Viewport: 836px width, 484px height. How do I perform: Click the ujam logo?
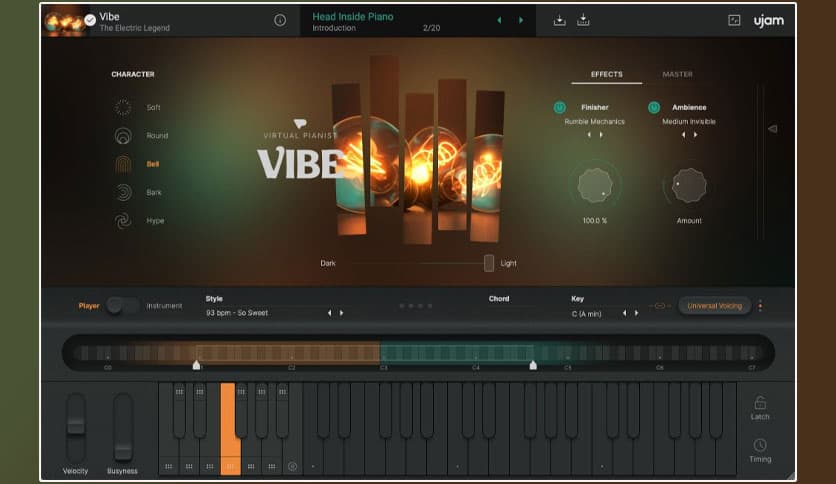(x=768, y=20)
